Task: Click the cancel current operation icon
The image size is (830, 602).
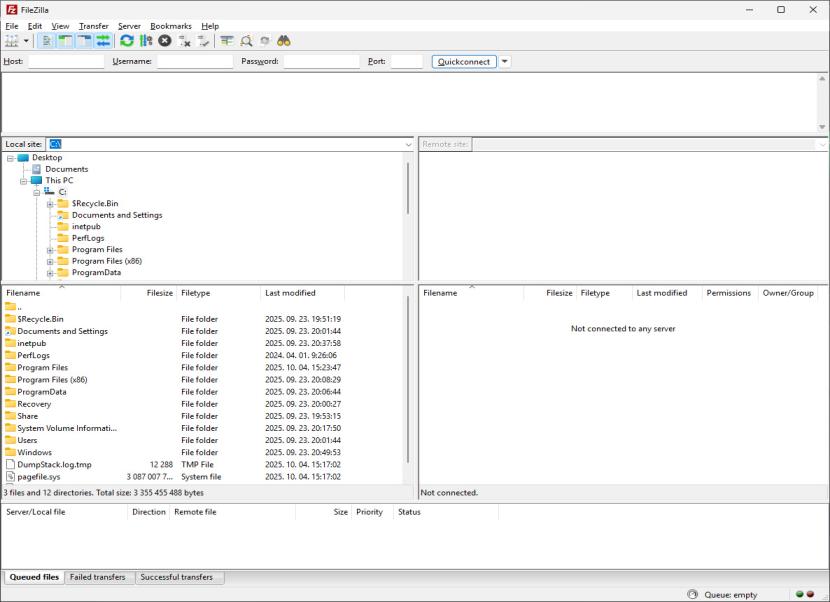Action: coord(165,41)
